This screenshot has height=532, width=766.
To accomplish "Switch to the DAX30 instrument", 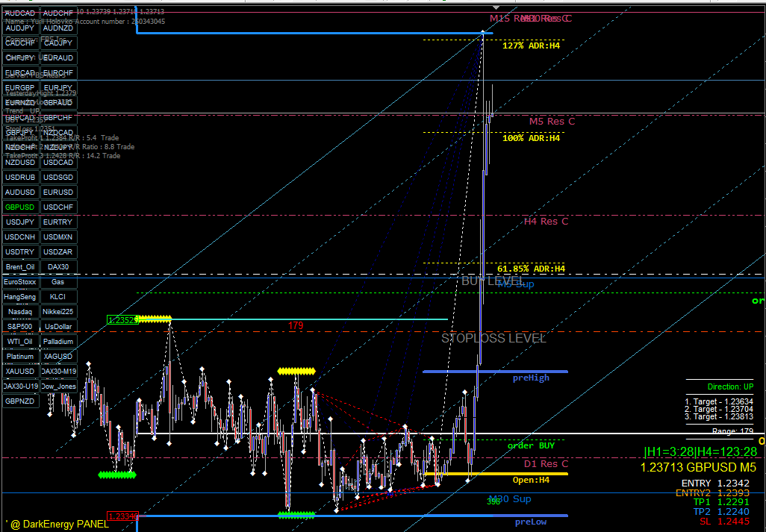I will click(59, 267).
